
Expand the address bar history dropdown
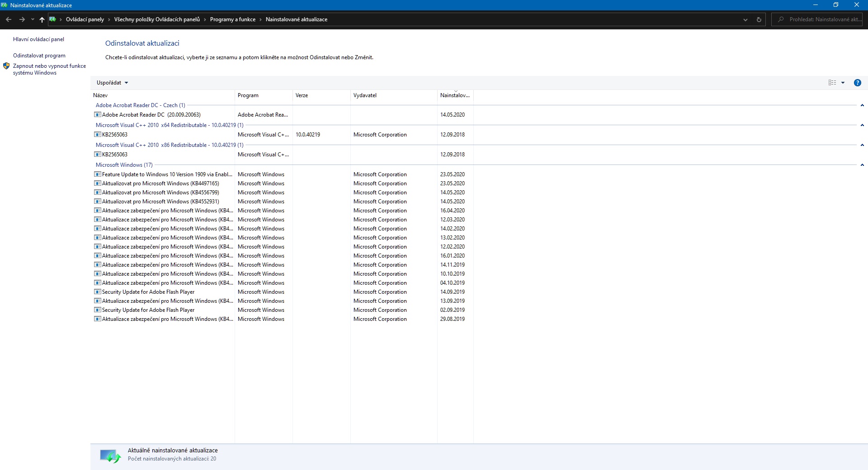click(x=745, y=19)
